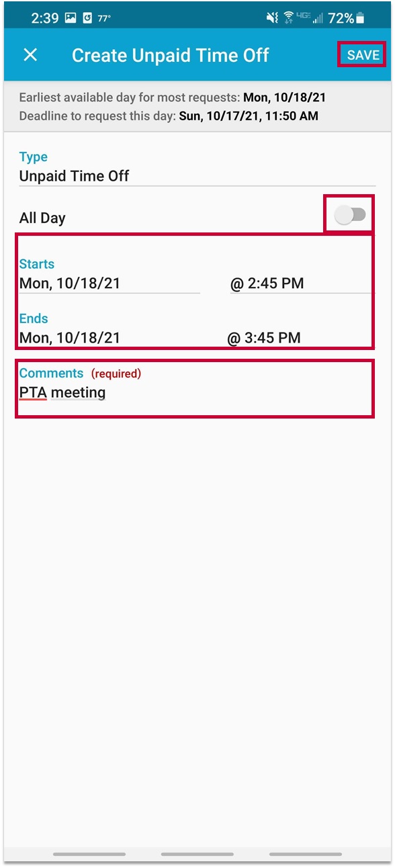Tap the alarm clock icon in the status bar

[x=88, y=18]
